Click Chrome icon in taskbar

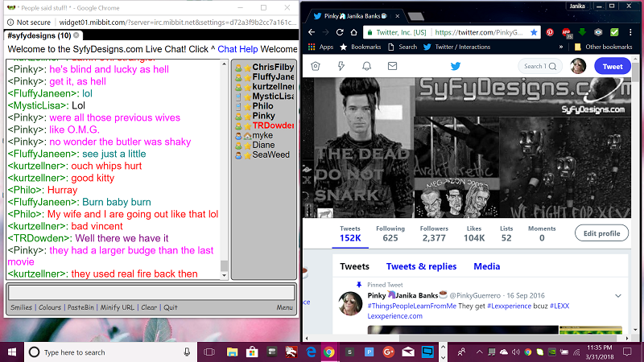329,352
